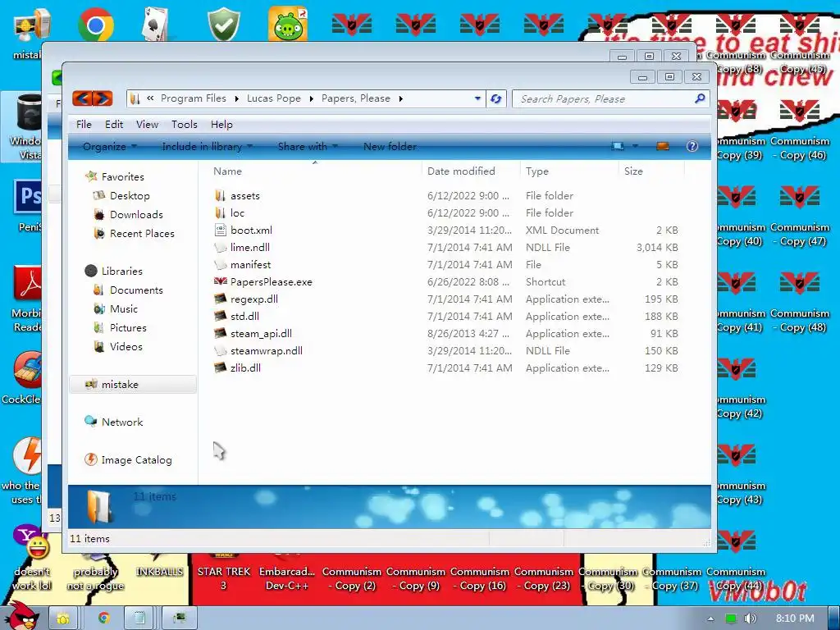The height and width of the screenshot is (630, 840).
Task: Open the address bar history dropdown
Action: click(x=477, y=98)
